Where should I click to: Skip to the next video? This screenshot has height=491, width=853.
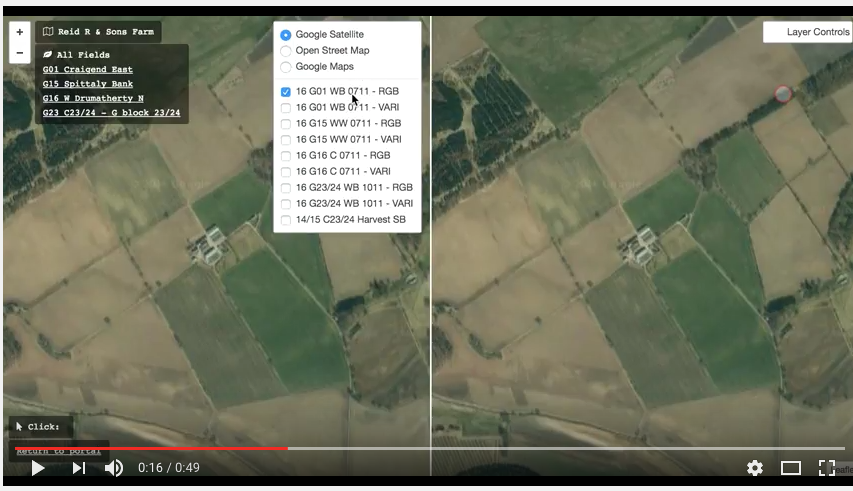click(x=79, y=468)
